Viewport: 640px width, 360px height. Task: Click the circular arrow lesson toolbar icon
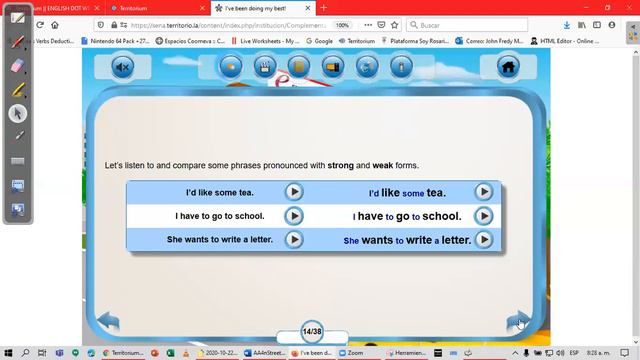(367, 67)
